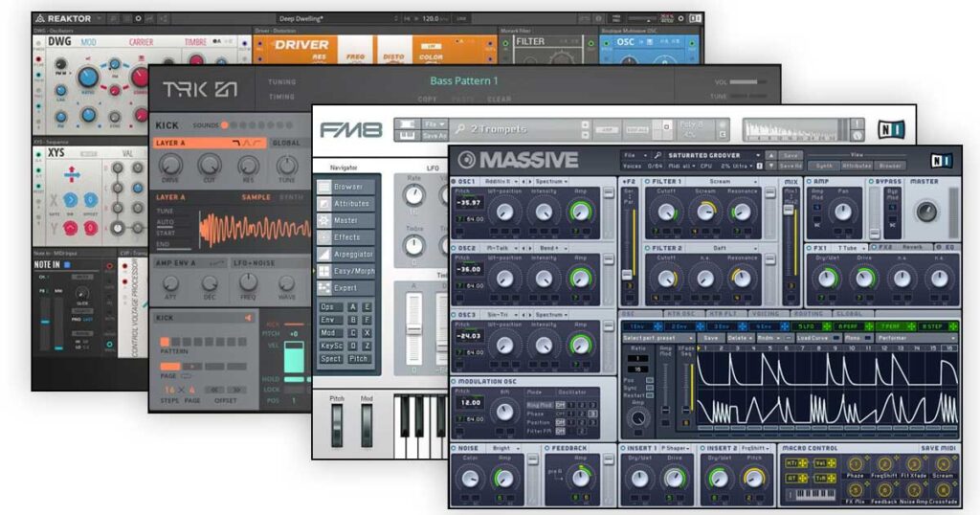Toggle OSC3 power in Massive
The height and width of the screenshot is (515, 980).
[x=454, y=315]
